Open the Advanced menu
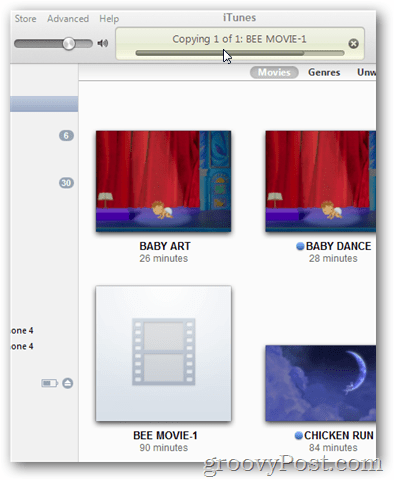Image resolution: width=394 pixels, height=480 pixels. click(x=68, y=19)
